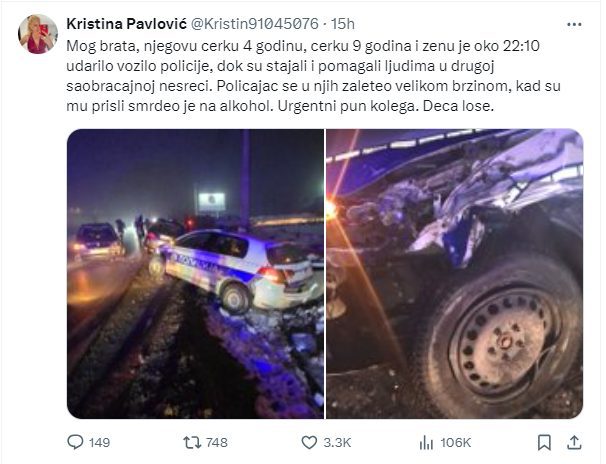Click the tweet text beginning 'Mog brata'
Image resolution: width=606 pixels, height=464 pixels.
[313, 76]
